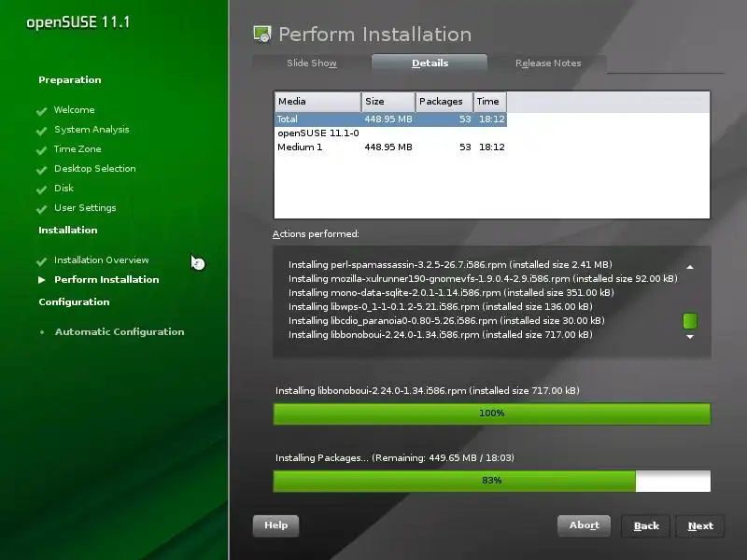747x560 pixels.
Task: Click the Installation Overview checkmark icon
Action: pos(41,261)
